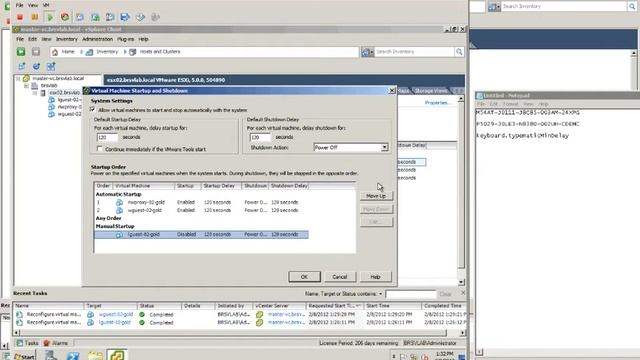This screenshot has height=360, width=640.
Task: Click the Help button in the dialog
Action: click(375, 277)
